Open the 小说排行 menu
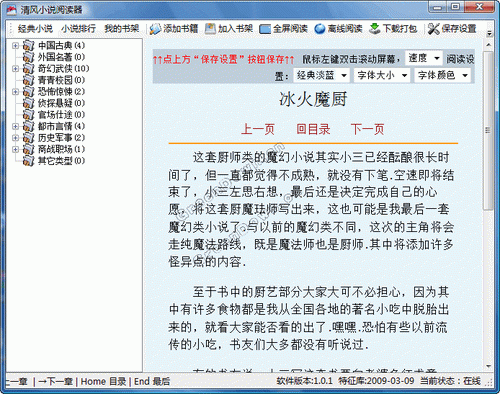Viewport: 500px width, 394px height. [78, 29]
